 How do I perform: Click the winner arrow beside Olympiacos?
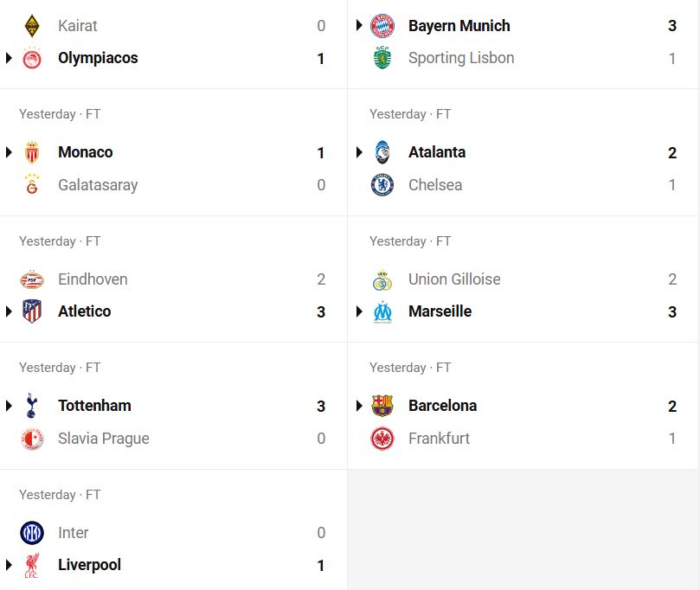click(9, 58)
